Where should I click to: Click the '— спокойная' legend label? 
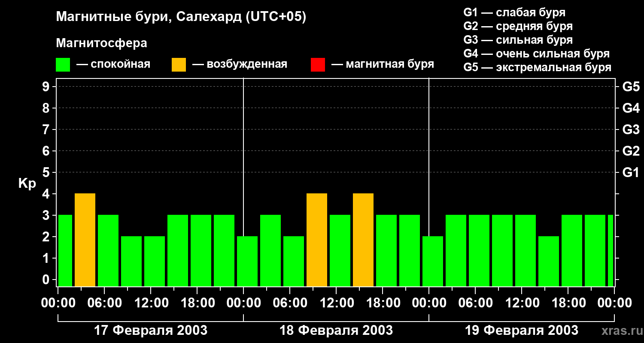click(x=113, y=64)
